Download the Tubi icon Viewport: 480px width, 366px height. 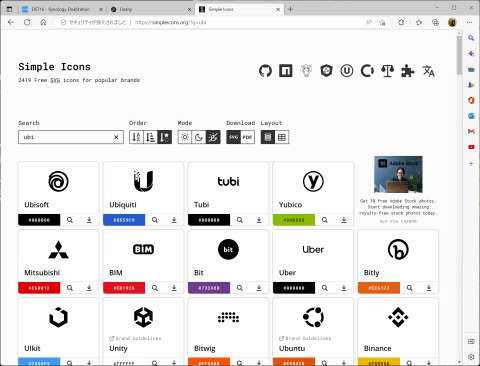coord(259,220)
